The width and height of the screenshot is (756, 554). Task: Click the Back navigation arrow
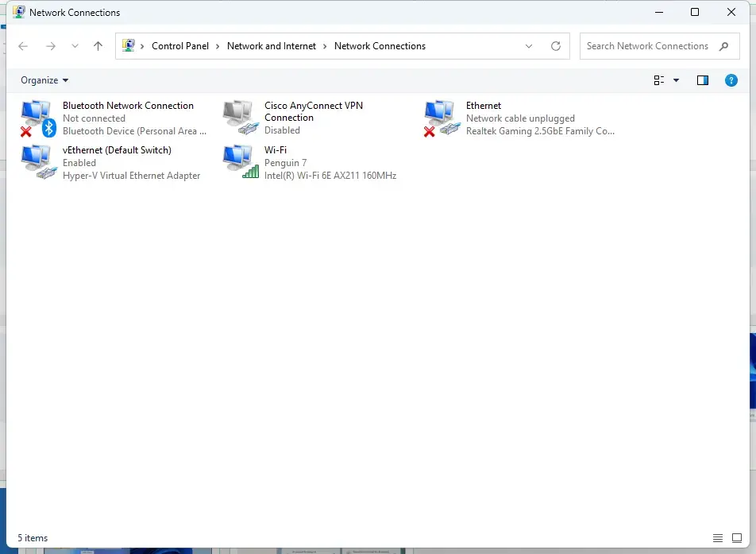click(x=23, y=46)
